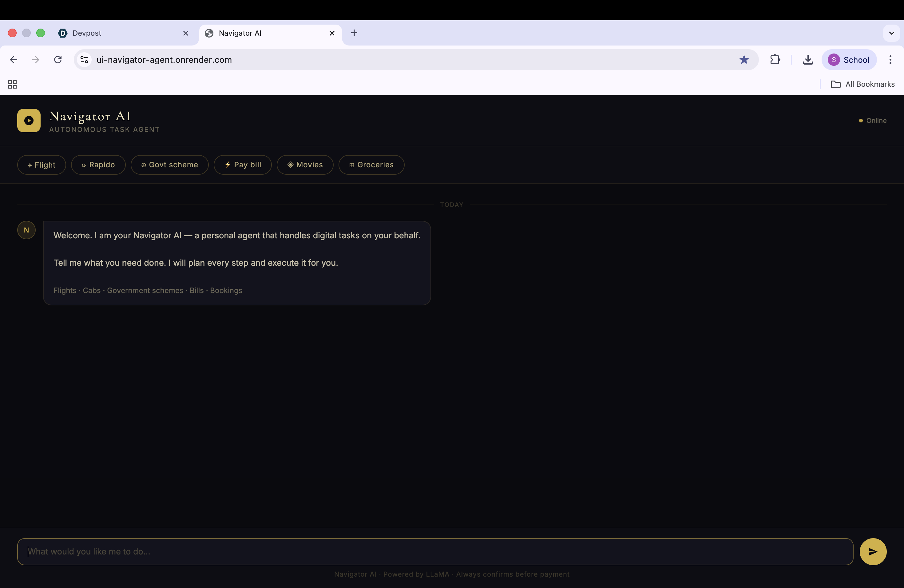The height and width of the screenshot is (588, 904).
Task: Click the Navigator AI logo icon
Action: 29,121
